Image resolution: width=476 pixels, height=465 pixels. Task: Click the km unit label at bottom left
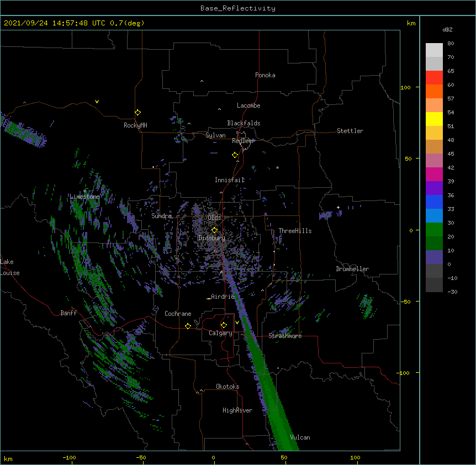tap(8, 459)
